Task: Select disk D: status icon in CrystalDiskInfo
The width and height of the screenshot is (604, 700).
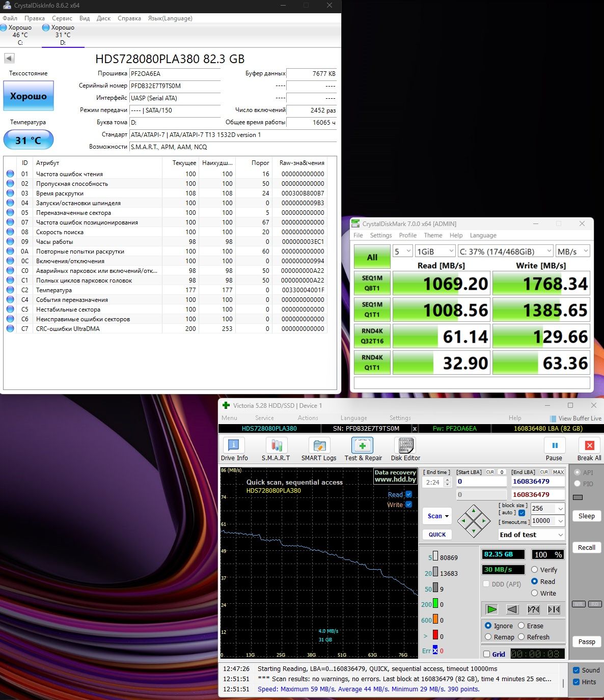Action: [x=46, y=27]
